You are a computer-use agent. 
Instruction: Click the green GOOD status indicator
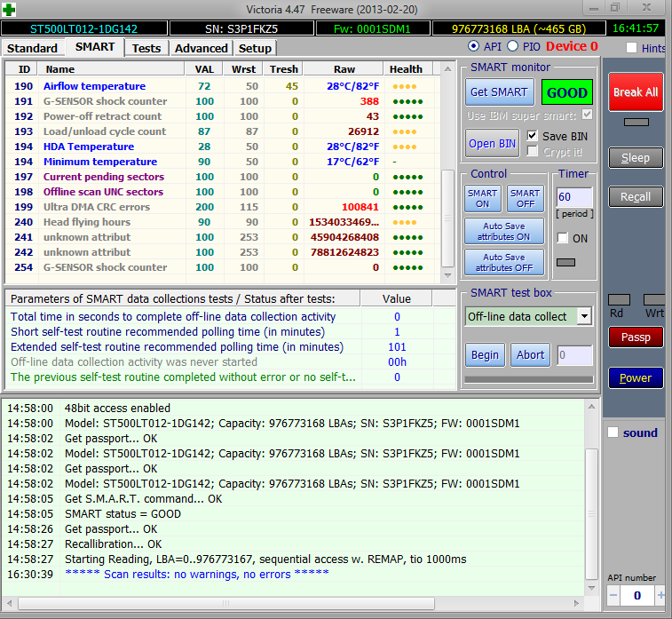(x=567, y=92)
